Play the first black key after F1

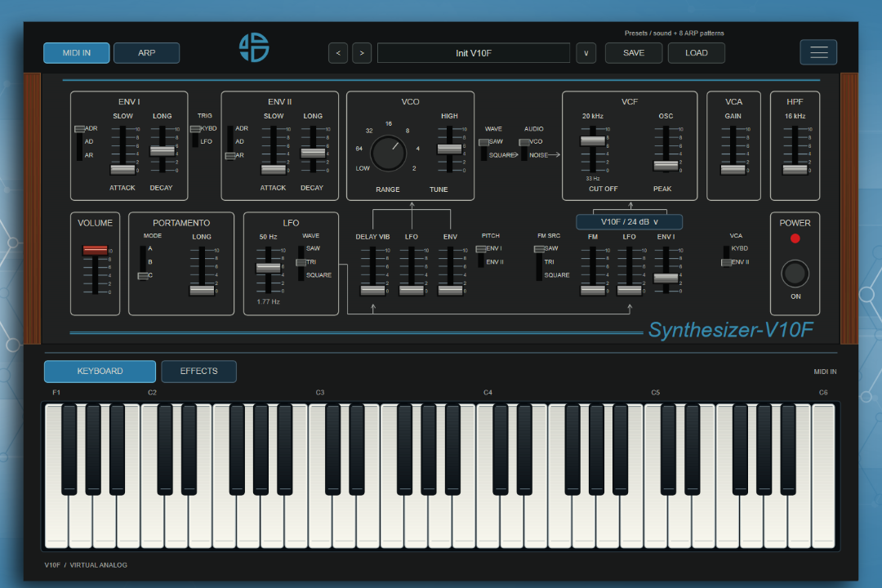(x=69, y=449)
